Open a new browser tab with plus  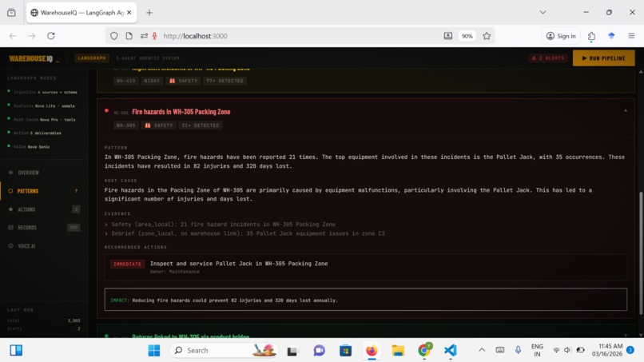coord(149,13)
